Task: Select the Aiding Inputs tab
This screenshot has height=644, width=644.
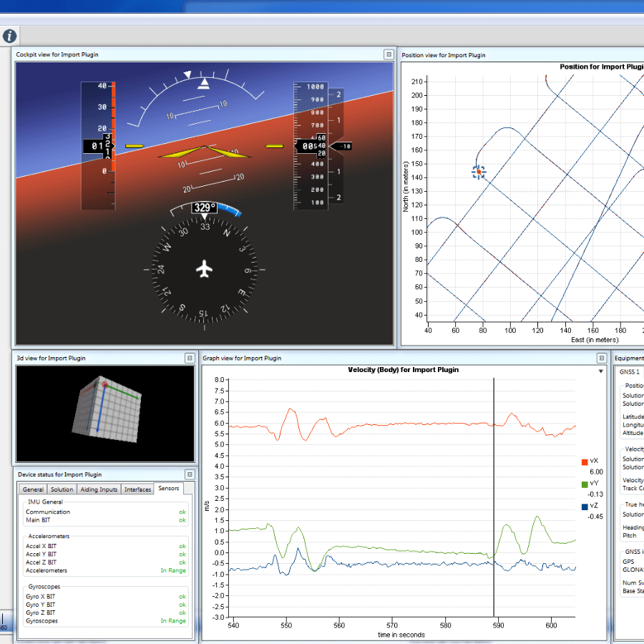Action: [x=99, y=489]
